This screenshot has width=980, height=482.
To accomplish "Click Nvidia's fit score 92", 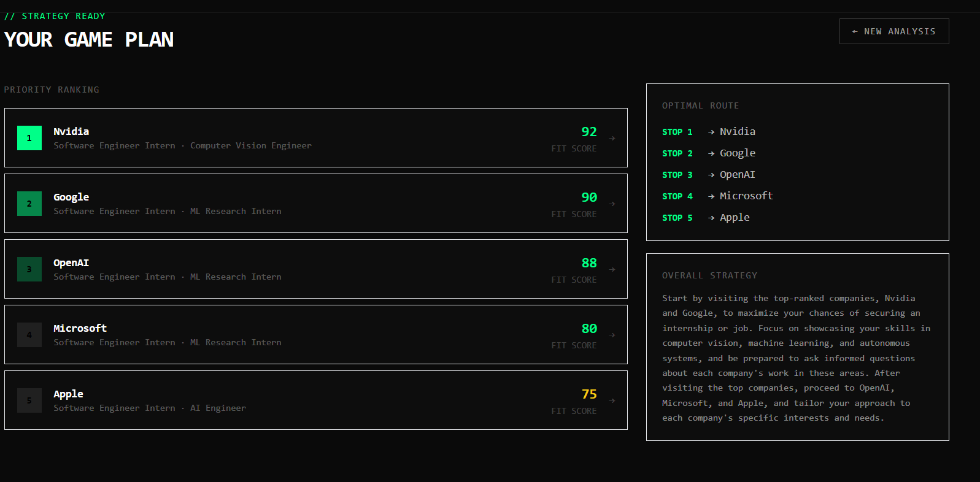I will 589,132.
